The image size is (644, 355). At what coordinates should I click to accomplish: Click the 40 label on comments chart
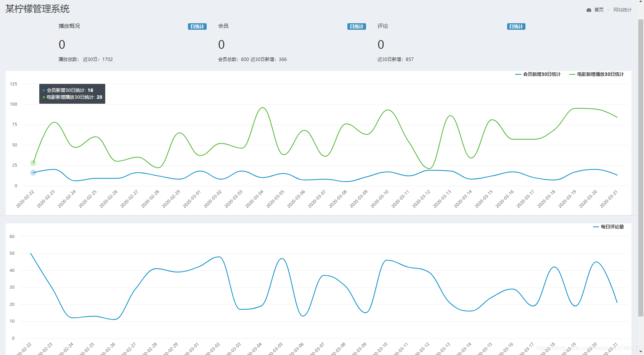pyautogui.click(x=12, y=270)
